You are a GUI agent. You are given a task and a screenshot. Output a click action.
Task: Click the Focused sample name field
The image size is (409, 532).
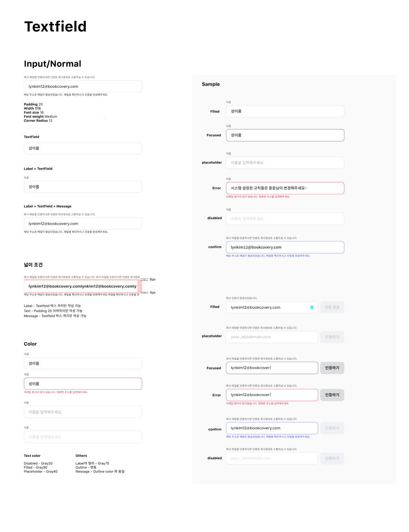point(285,135)
